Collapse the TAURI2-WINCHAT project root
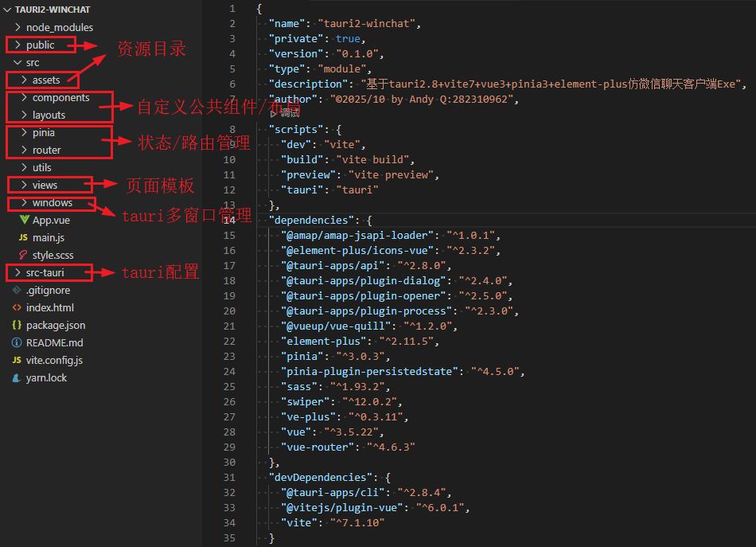Screen dimensions: 756x547 [x=9, y=10]
